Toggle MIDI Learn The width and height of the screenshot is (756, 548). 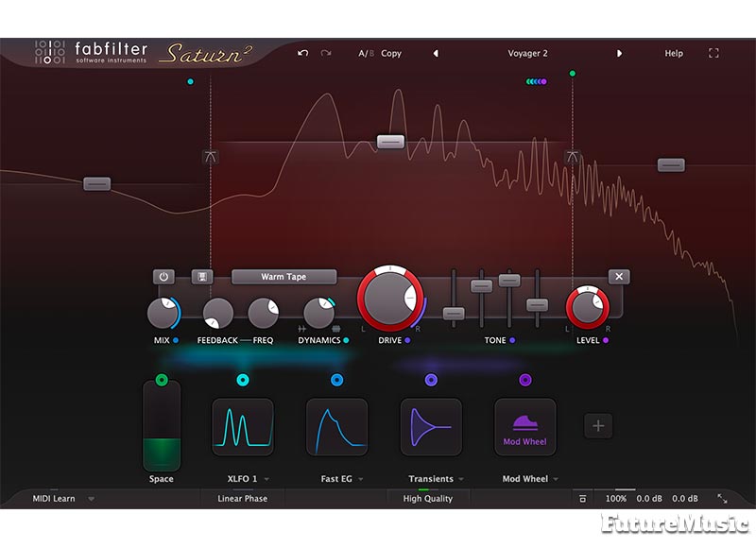coord(54,498)
